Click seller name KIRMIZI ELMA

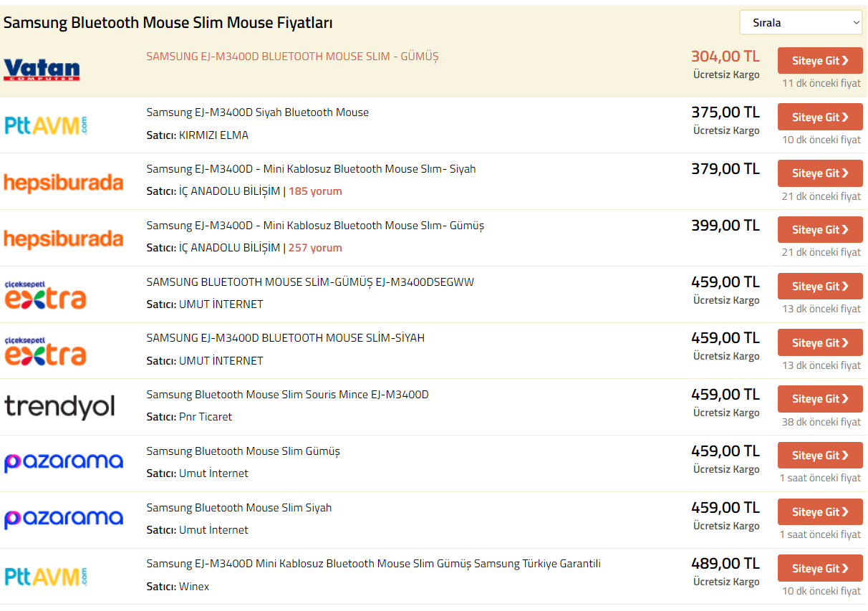click(213, 135)
